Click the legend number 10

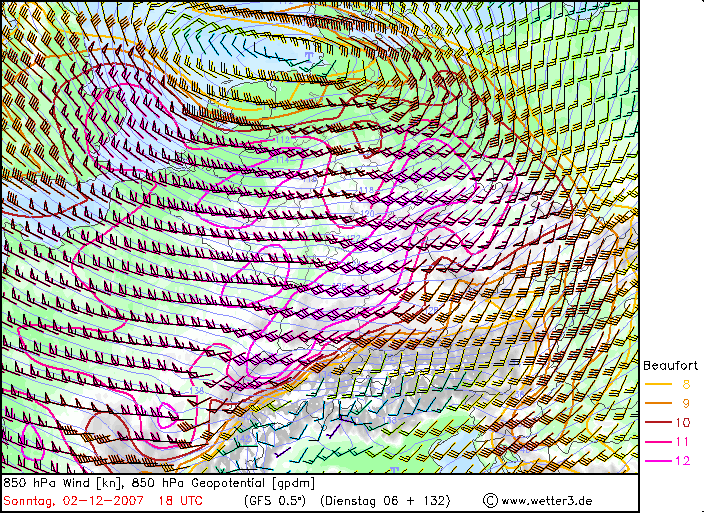pos(682,422)
